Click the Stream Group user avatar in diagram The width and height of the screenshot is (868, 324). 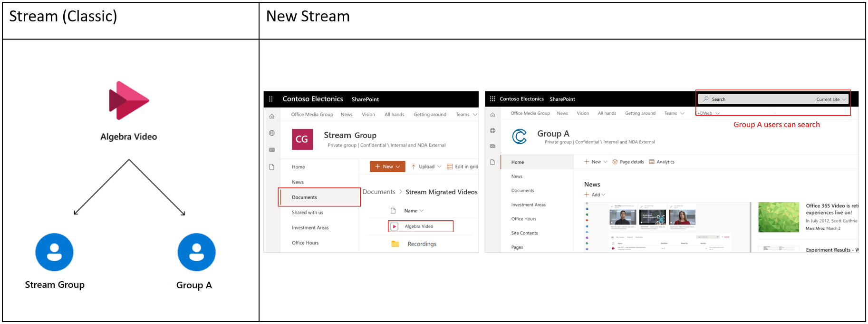[55, 252]
